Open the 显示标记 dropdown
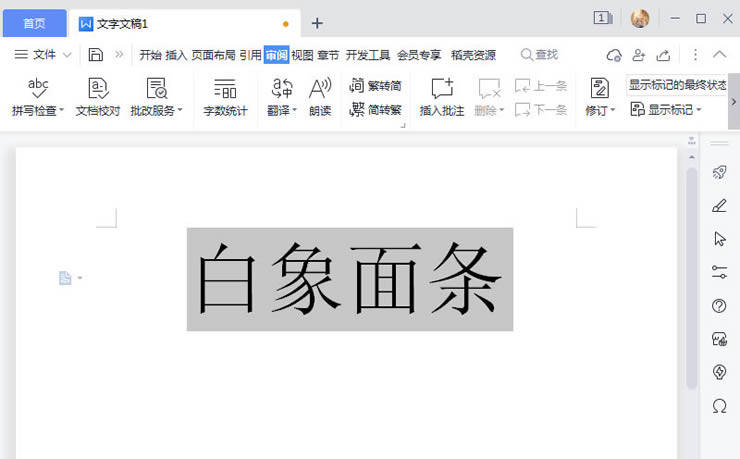740x459 pixels. (x=666, y=110)
